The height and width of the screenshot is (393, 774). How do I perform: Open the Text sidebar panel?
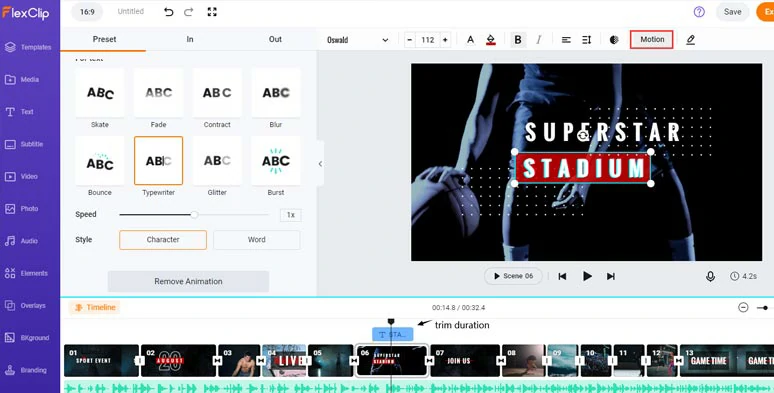[x=20, y=112]
